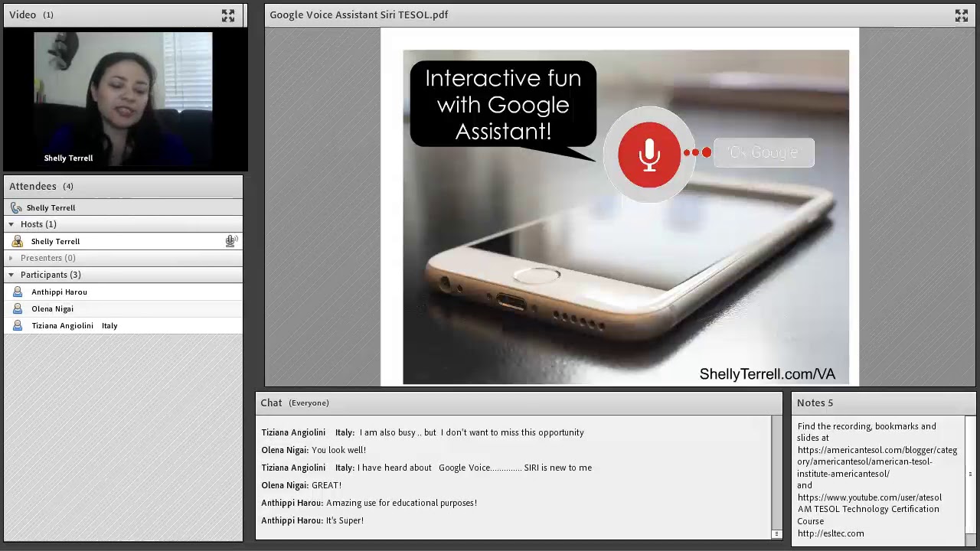Screen dimensions: 980x551
Task: Click 'AM TESOL Technology Certification Course' note text
Action: [868, 515]
